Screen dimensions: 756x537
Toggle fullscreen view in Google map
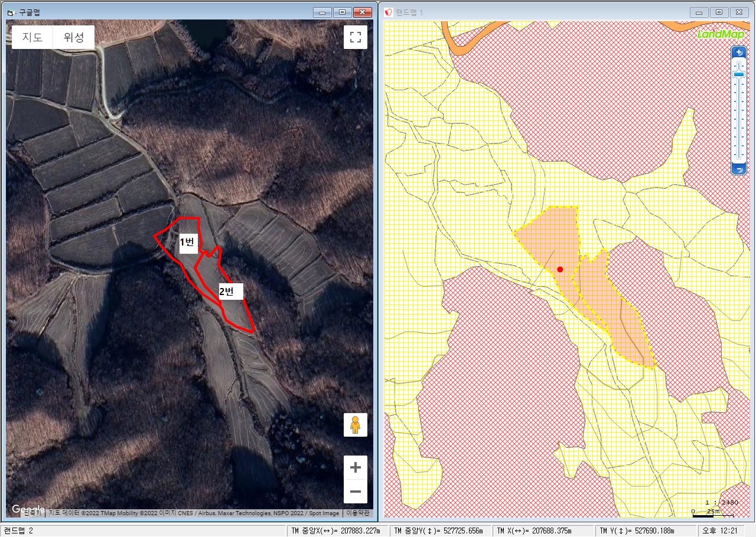pos(356,37)
